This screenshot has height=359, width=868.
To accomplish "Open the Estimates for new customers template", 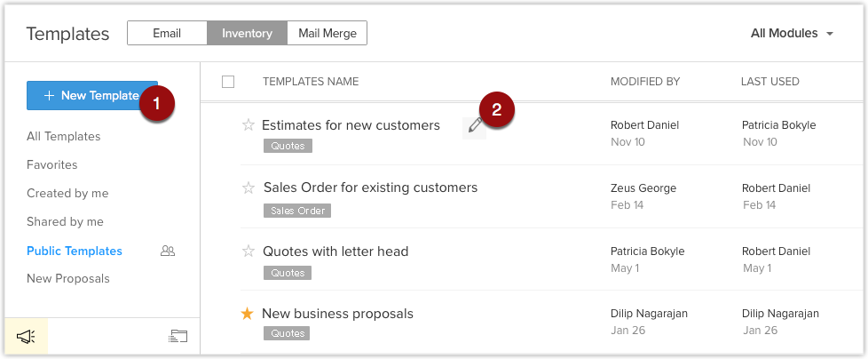I will pyautogui.click(x=351, y=125).
